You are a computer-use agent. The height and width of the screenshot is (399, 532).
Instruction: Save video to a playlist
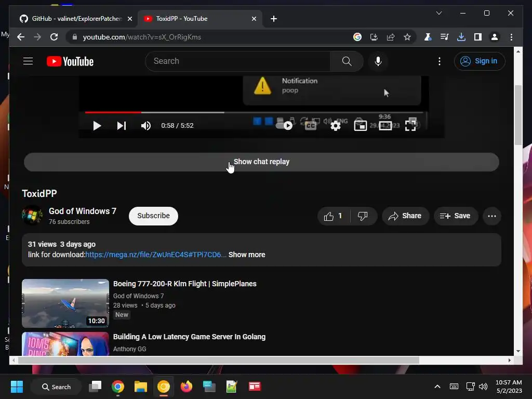tap(456, 216)
